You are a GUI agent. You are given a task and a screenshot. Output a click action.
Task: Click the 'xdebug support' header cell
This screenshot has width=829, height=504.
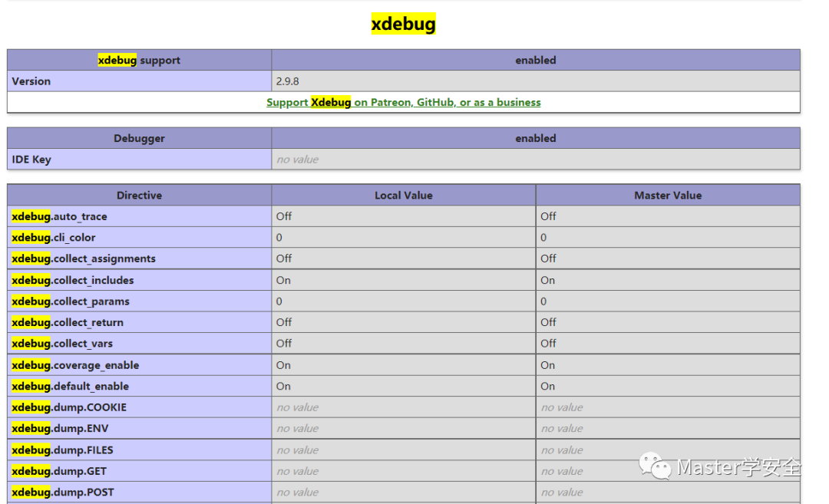click(139, 61)
